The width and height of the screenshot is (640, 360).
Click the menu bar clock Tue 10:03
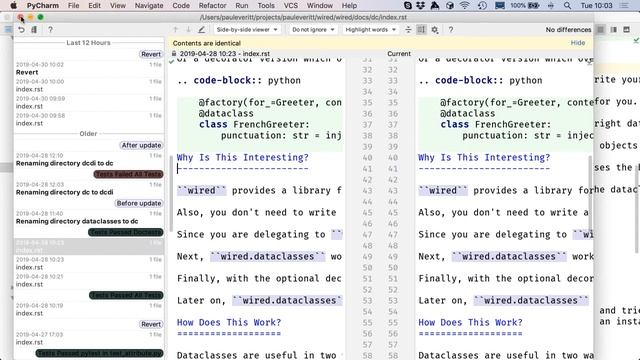[x=596, y=5]
